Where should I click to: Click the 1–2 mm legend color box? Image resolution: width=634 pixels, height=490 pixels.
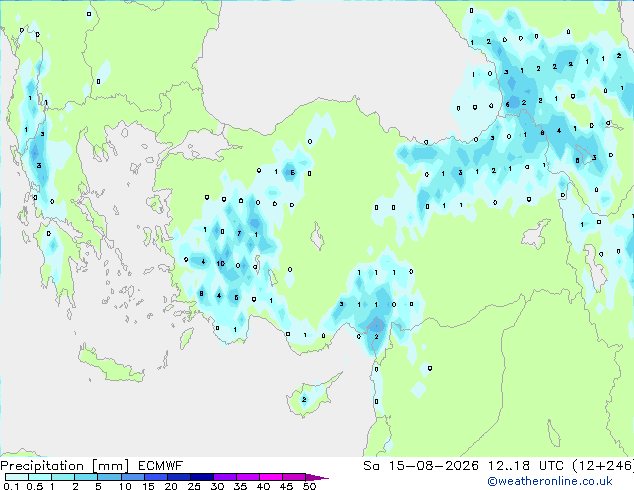(63, 477)
